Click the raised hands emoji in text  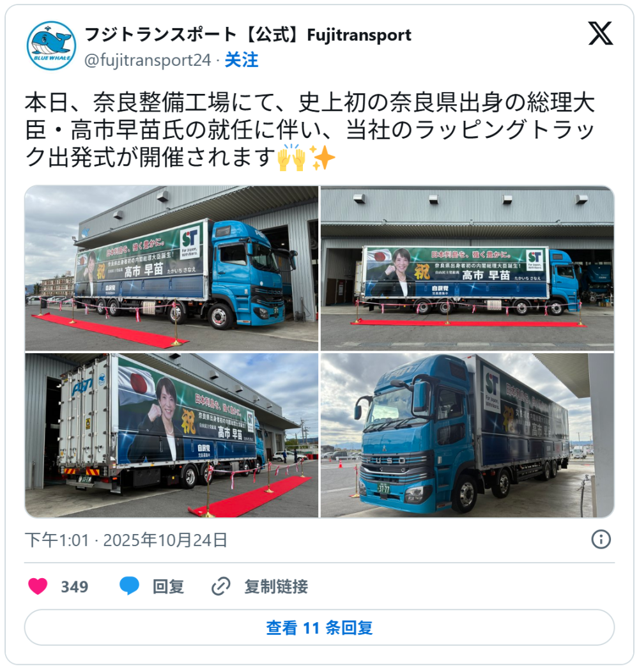291,157
